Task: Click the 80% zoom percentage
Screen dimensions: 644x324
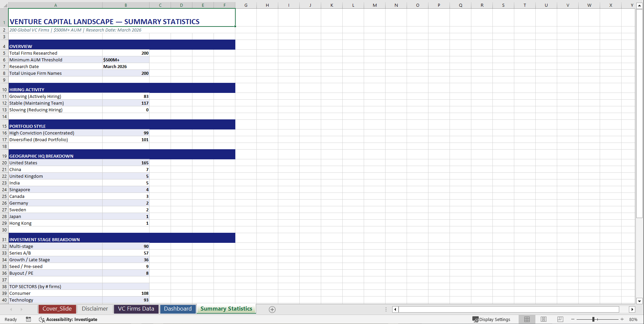Action: coord(633,319)
